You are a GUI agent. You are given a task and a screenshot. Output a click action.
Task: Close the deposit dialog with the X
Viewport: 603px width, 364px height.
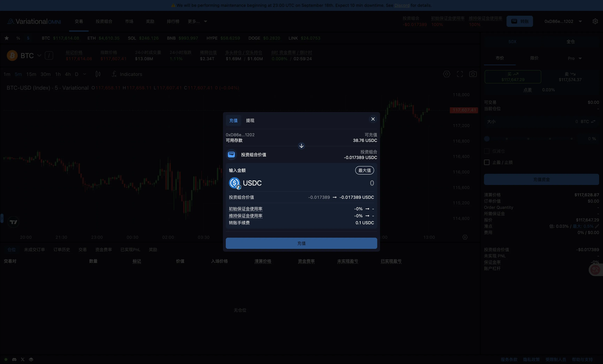(x=373, y=119)
